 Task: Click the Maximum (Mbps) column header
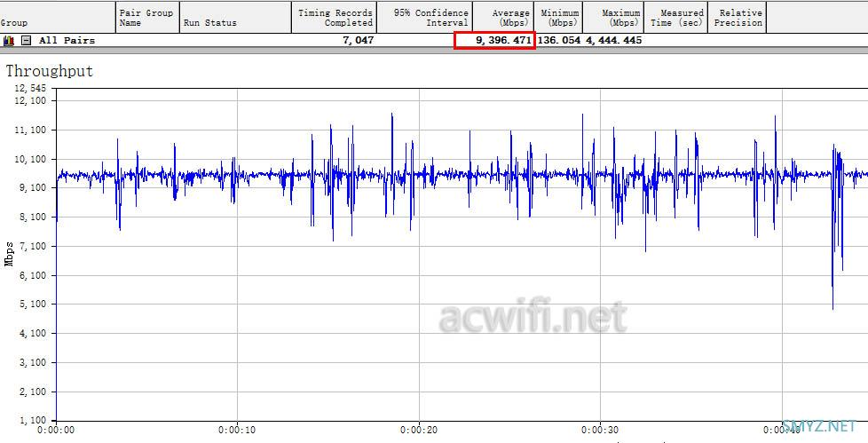coord(613,17)
